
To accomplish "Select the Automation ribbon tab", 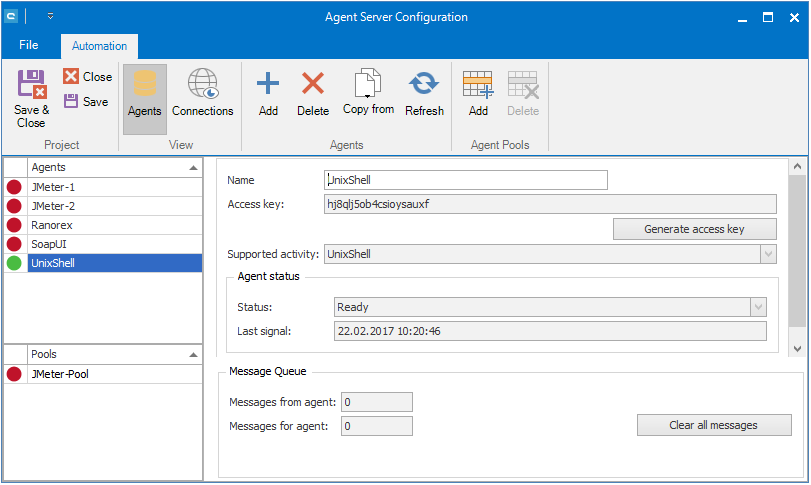I will click(x=99, y=46).
